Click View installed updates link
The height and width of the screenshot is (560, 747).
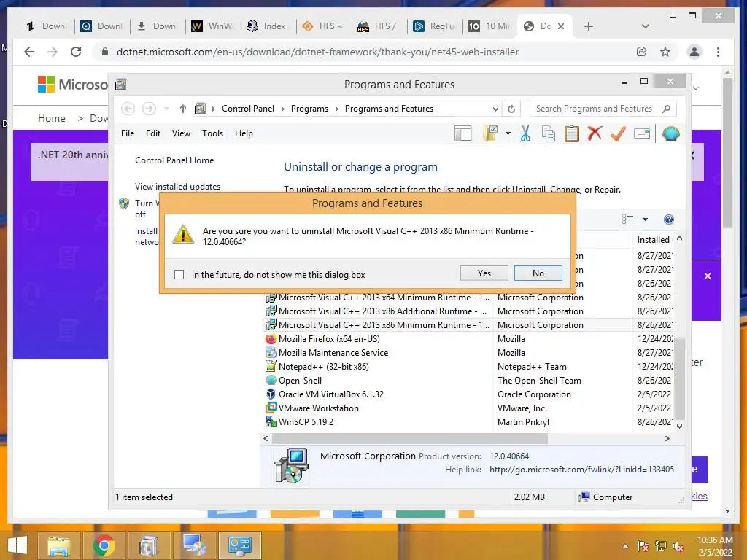[x=178, y=187]
